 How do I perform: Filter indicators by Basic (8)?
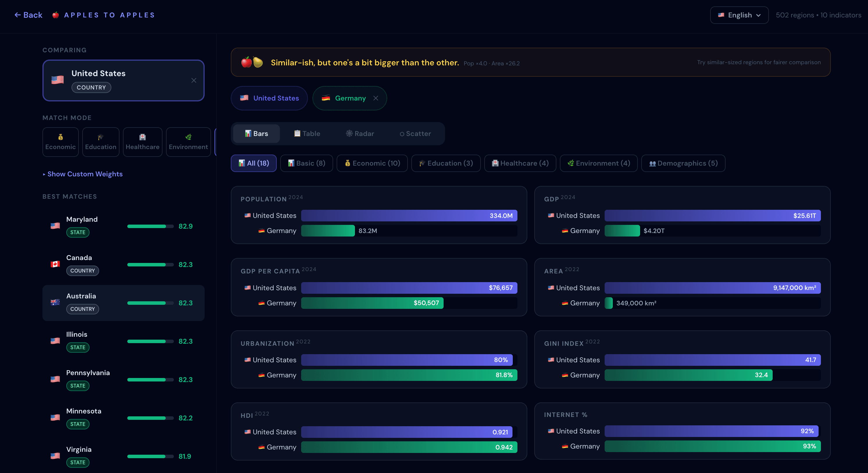[306, 163]
